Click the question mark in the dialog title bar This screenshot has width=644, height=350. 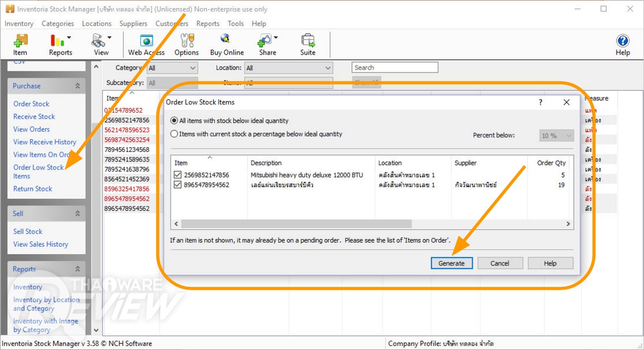(x=541, y=102)
